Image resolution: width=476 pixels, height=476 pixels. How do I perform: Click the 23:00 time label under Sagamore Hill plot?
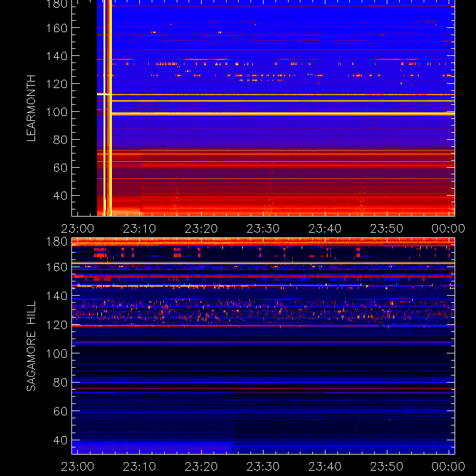click(78, 466)
